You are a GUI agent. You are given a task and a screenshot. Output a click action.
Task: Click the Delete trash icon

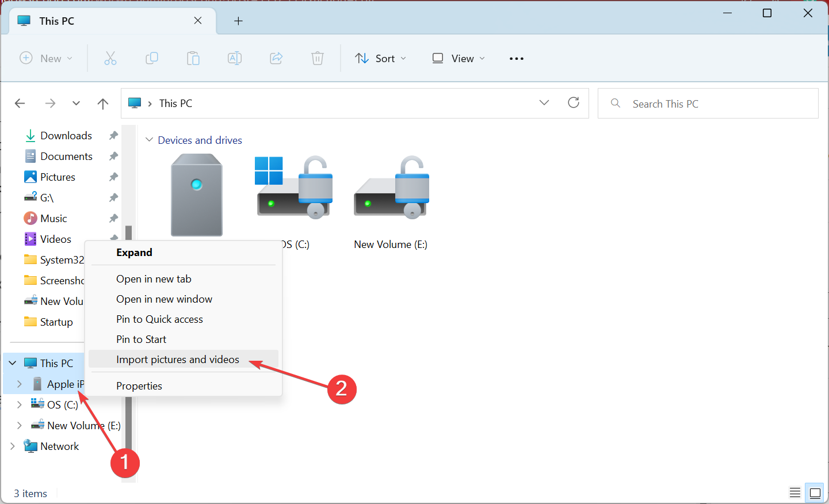[x=318, y=58]
